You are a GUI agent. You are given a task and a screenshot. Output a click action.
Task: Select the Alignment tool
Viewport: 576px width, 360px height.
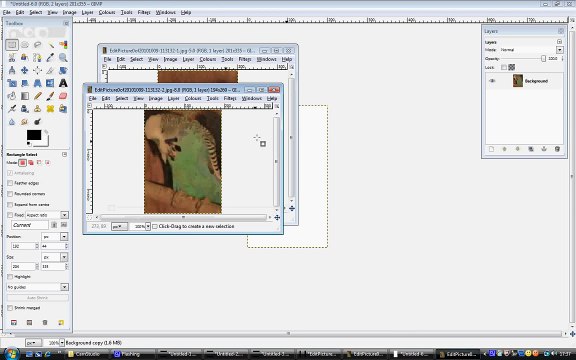click(37, 71)
